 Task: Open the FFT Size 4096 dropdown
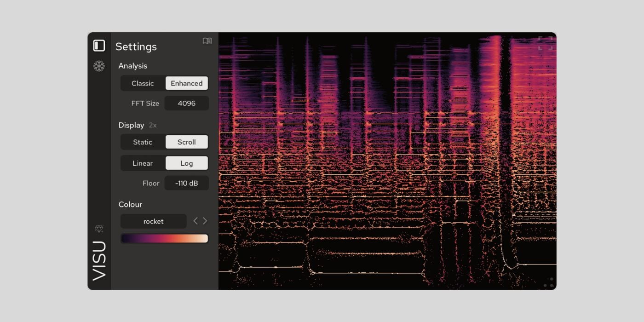coord(187,103)
